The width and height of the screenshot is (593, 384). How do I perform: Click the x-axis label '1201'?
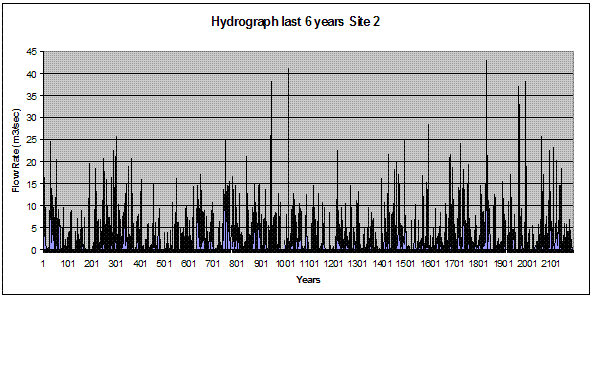[x=334, y=263]
